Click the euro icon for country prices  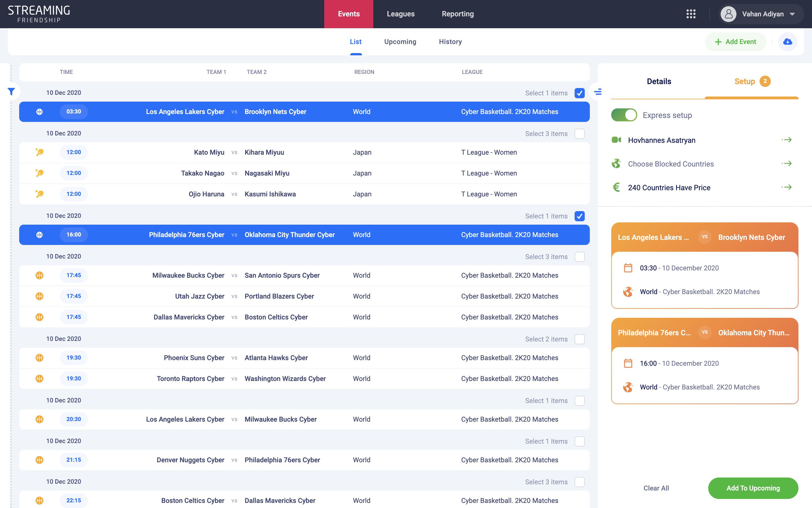coord(616,187)
